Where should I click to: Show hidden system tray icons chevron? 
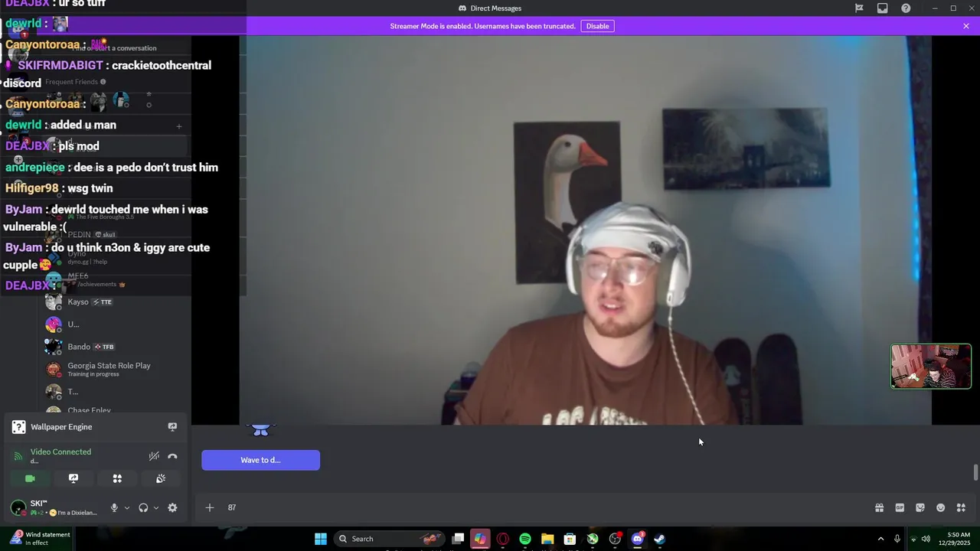(880, 539)
